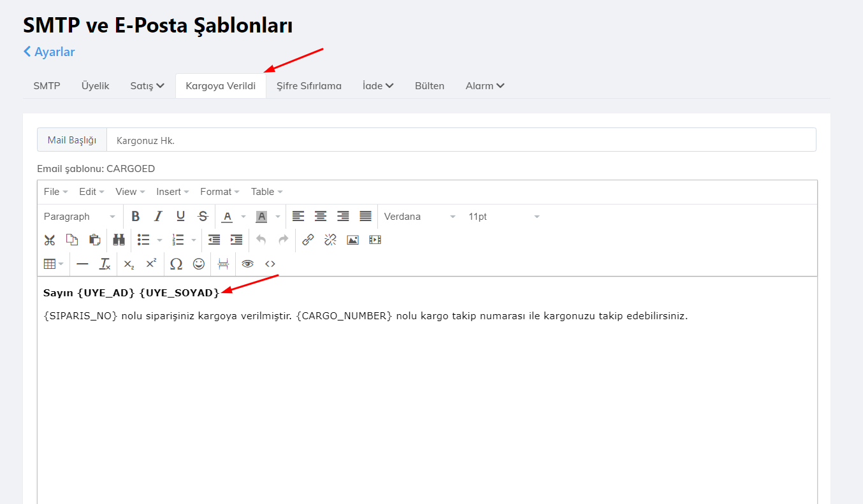The width and height of the screenshot is (863, 504).
Task: Open the 11pt font size dropdown
Action: click(504, 217)
